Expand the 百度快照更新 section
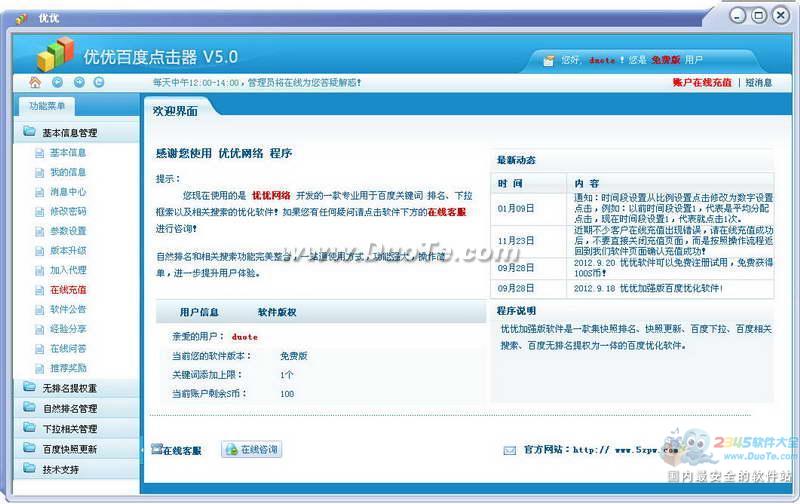Image resolution: width=800 pixels, height=504 pixels. (x=69, y=449)
